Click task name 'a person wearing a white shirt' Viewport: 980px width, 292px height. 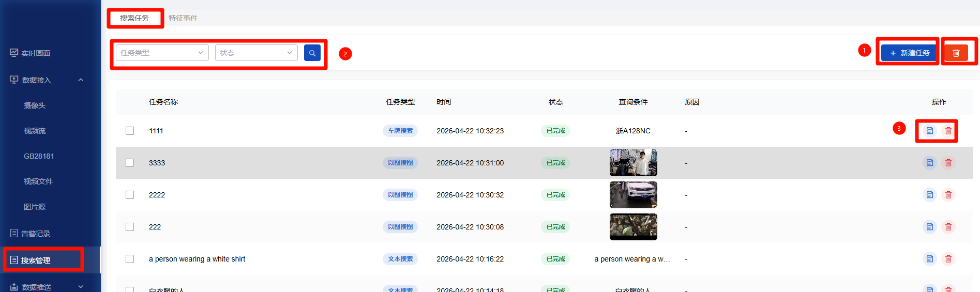(197, 259)
